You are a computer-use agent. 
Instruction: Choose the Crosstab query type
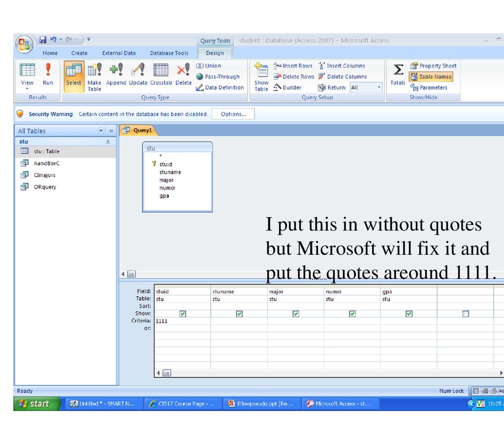[161, 75]
